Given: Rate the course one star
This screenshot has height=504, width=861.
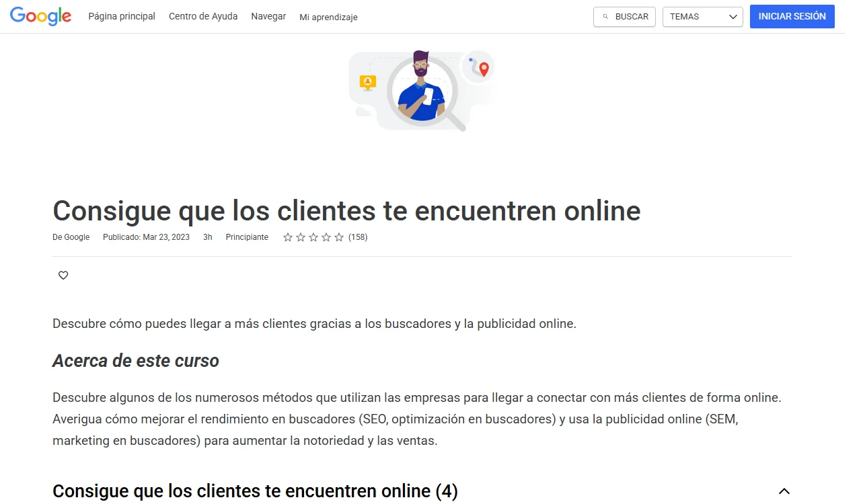Looking at the screenshot, I should (x=288, y=237).
